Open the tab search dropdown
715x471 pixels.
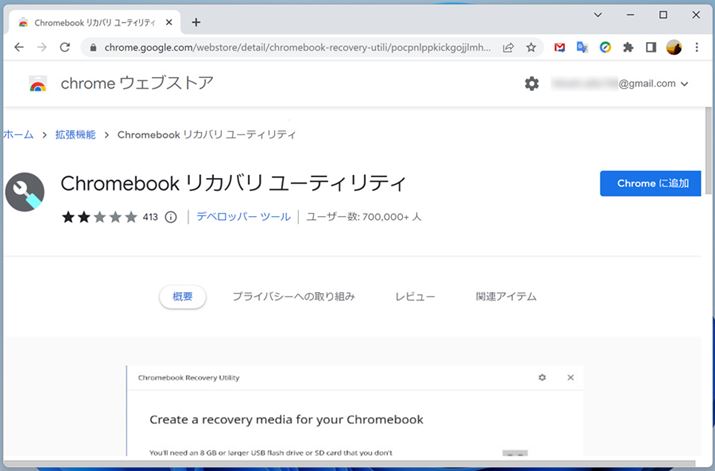coord(598,15)
